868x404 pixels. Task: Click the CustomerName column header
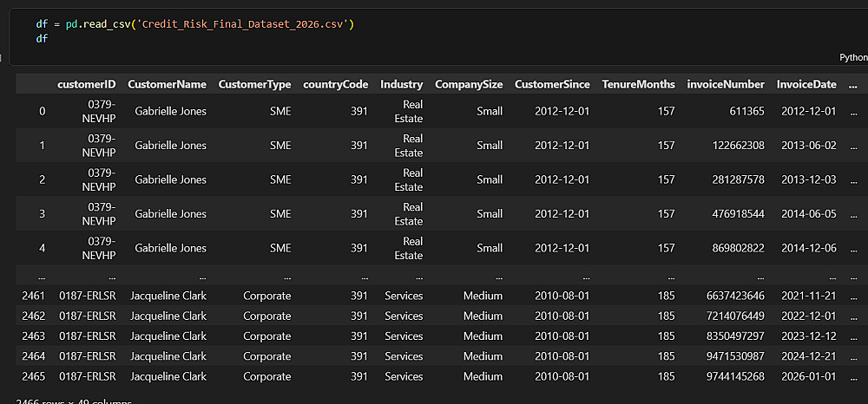[167, 84]
